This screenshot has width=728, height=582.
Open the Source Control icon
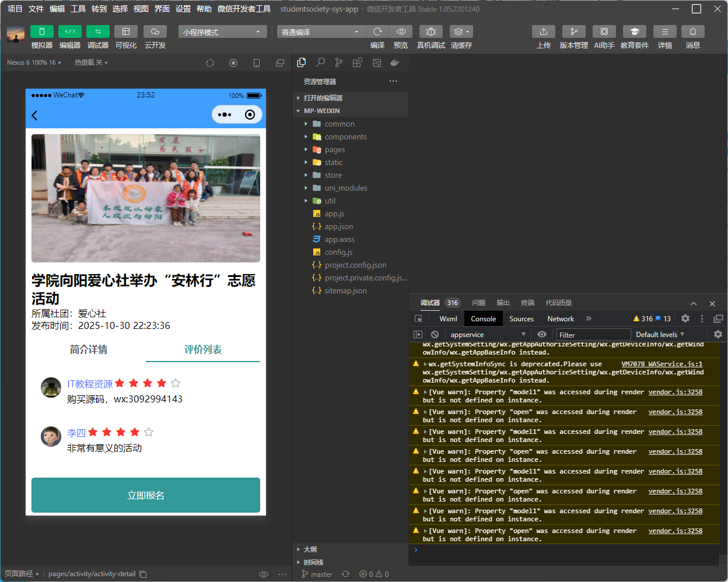pos(339,62)
